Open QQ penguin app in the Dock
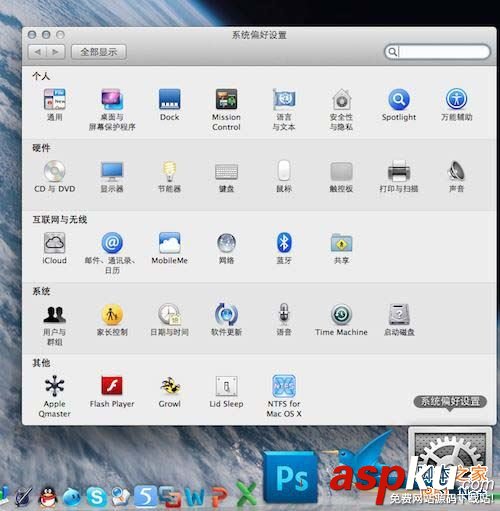Viewport: 500px width, 511px height. (48, 497)
